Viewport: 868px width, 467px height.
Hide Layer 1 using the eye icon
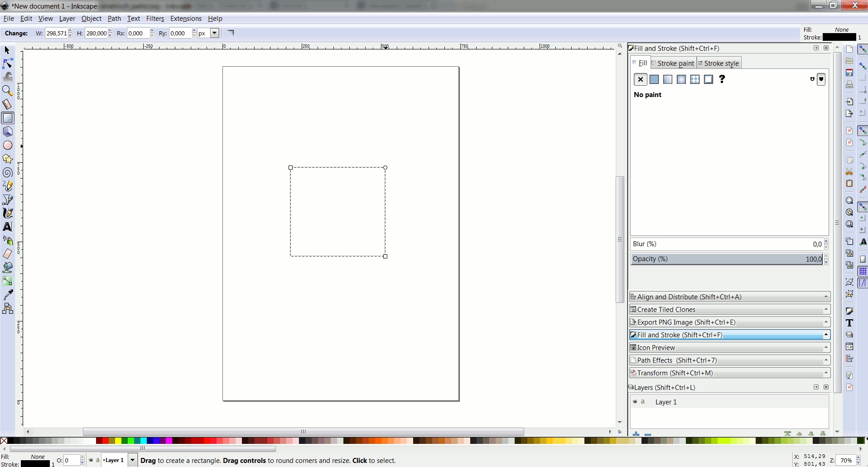636,402
